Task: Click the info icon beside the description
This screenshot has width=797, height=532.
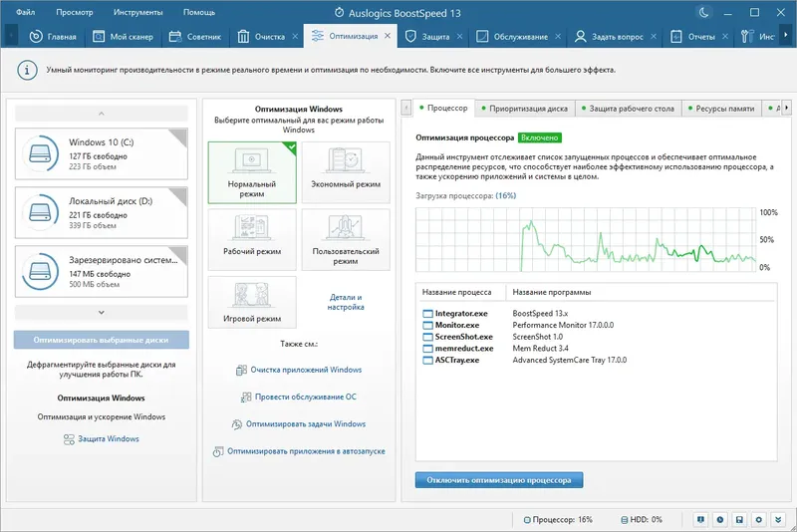Action: [x=27, y=70]
